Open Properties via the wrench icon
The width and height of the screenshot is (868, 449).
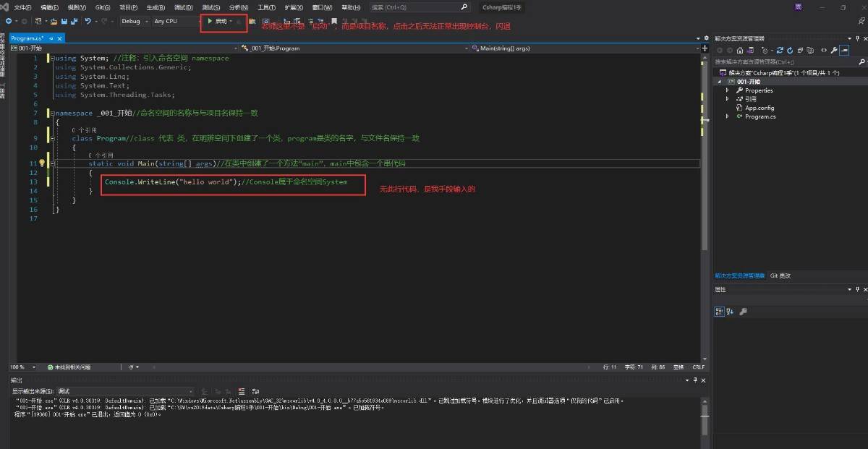coord(833,50)
